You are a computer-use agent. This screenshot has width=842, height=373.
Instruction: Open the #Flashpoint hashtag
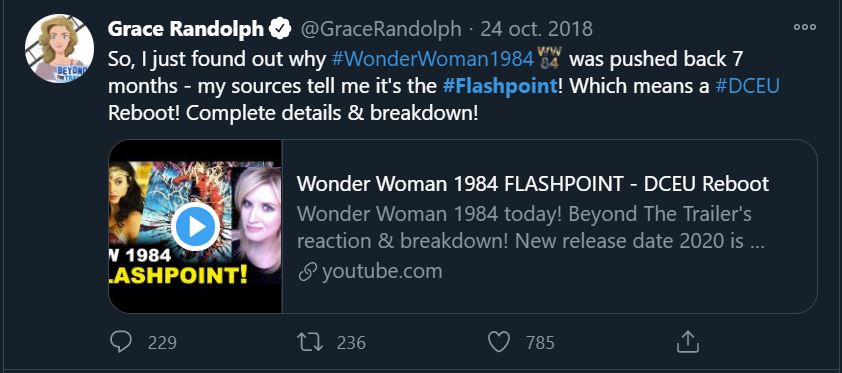(500, 86)
